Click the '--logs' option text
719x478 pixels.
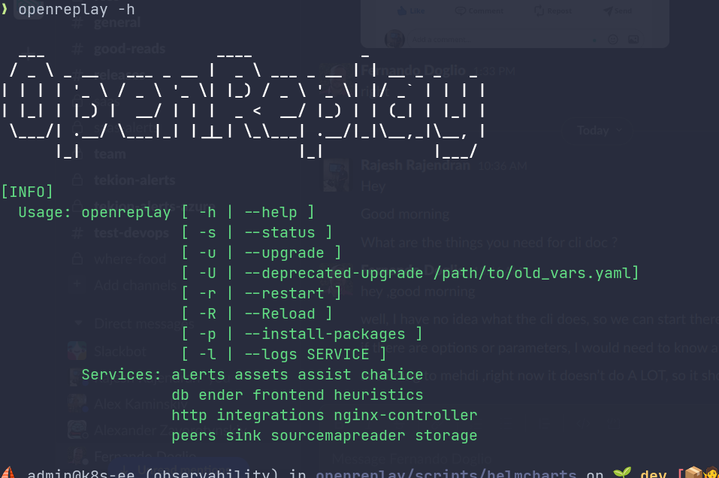pos(271,354)
